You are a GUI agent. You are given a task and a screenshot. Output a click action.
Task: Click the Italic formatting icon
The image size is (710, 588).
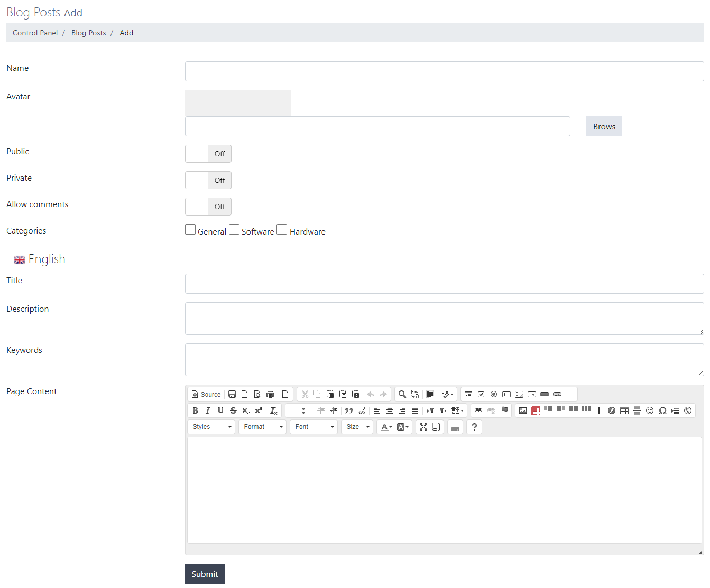pyautogui.click(x=208, y=410)
